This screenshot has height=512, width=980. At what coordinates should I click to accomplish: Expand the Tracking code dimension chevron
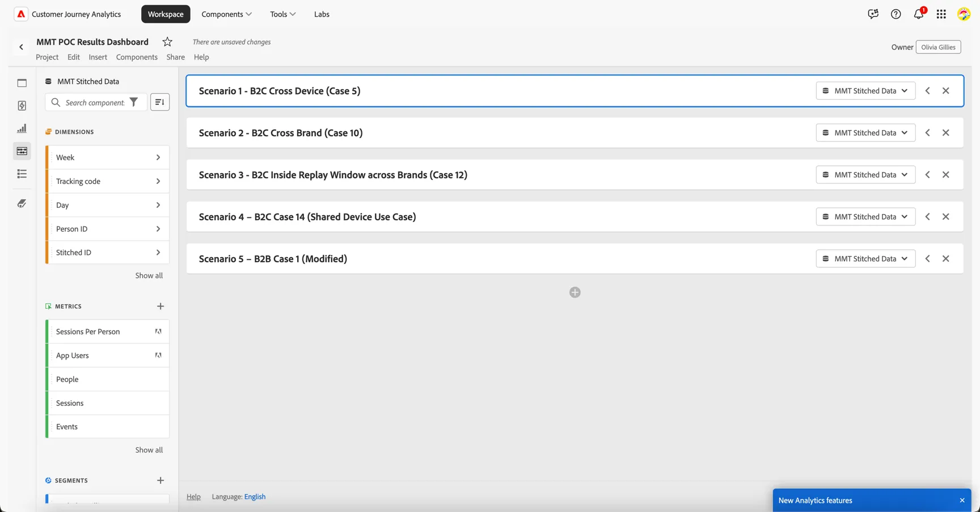(158, 181)
